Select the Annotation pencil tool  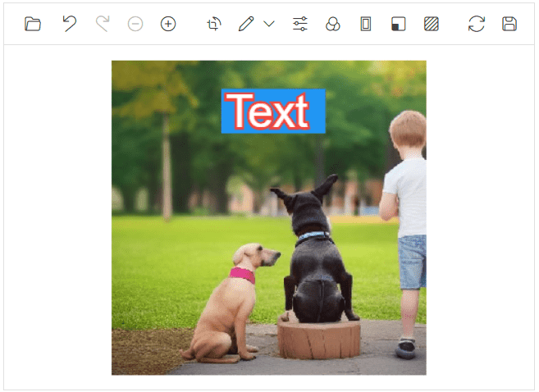tap(246, 24)
